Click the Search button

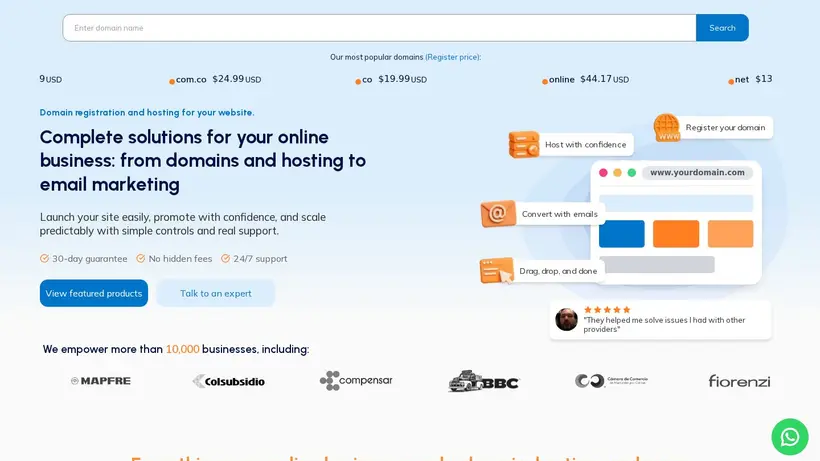pyautogui.click(x=722, y=28)
